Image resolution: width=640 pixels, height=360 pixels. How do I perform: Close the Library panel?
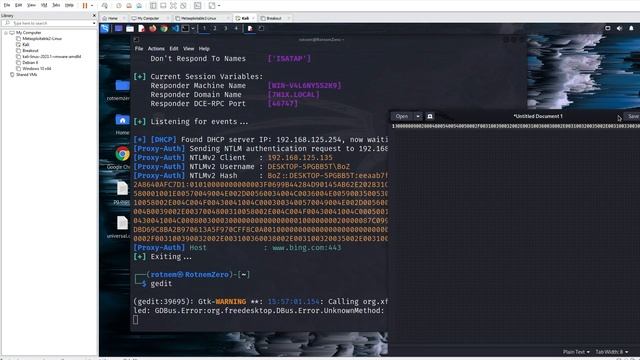(94, 16)
